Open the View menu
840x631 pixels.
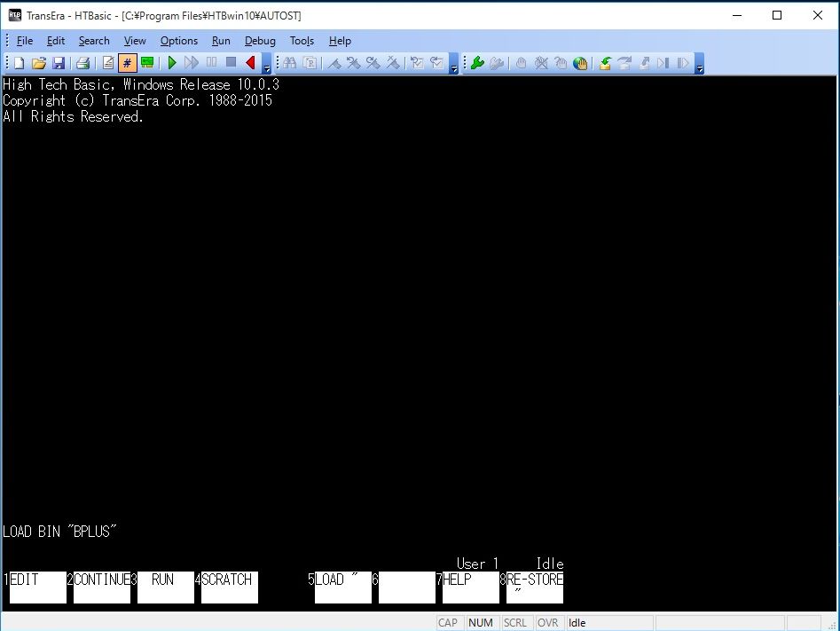135,41
